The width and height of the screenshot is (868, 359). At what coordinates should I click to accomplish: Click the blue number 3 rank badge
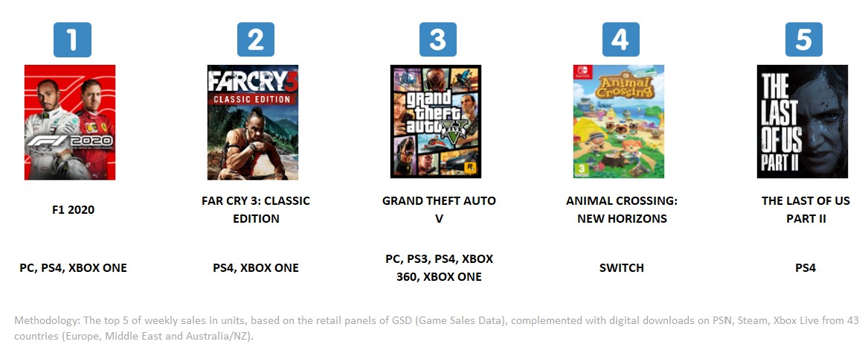click(437, 40)
